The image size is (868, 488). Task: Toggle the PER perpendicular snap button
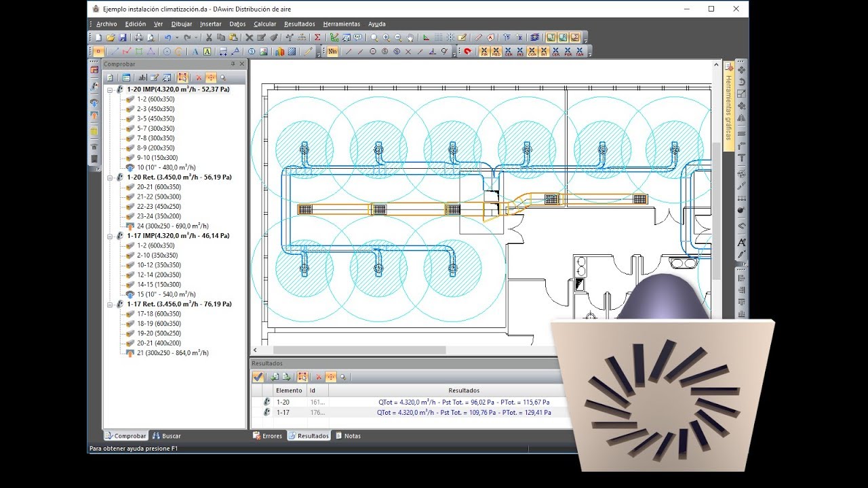(568, 51)
